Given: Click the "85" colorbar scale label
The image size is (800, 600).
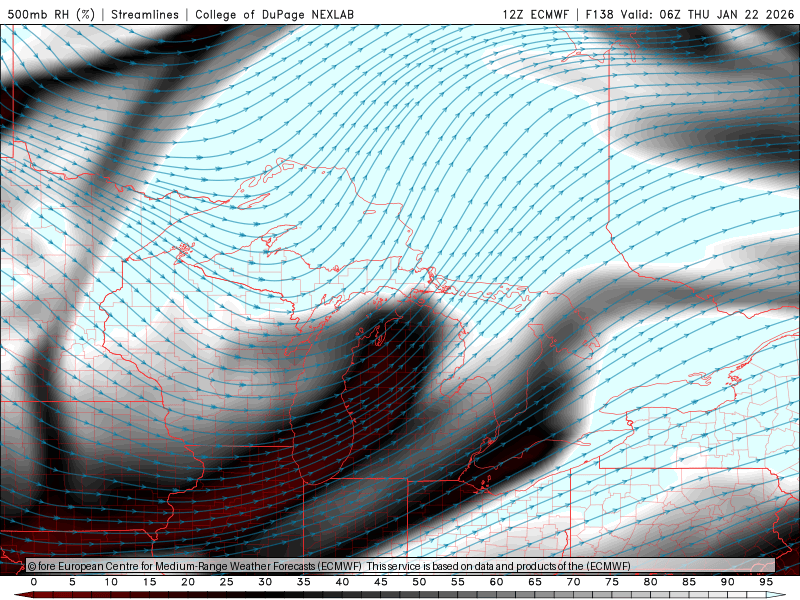Looking at the screenshot, I should [689, 582].
